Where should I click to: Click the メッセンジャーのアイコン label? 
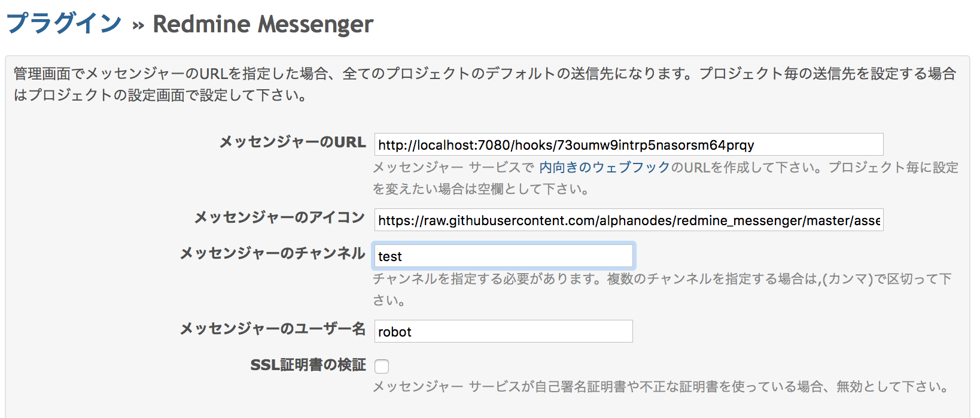coord(278,218)
